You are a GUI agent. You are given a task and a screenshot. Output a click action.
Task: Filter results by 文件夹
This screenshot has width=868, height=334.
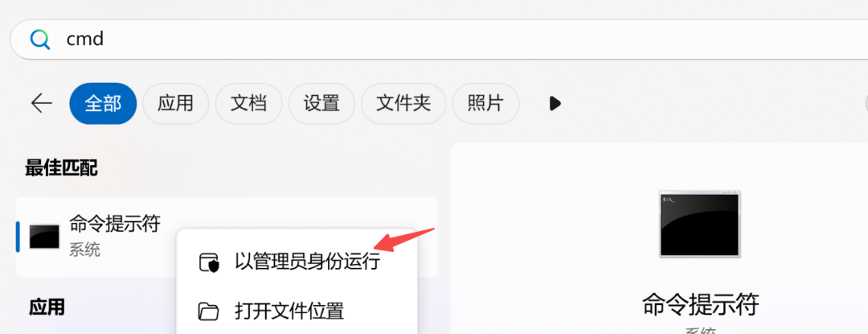(403, 104)
